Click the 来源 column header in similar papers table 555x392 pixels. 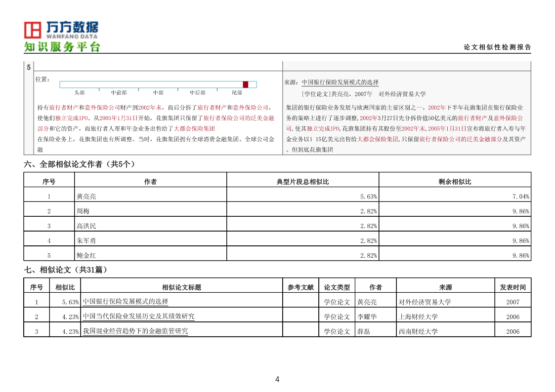pos(446,287)
